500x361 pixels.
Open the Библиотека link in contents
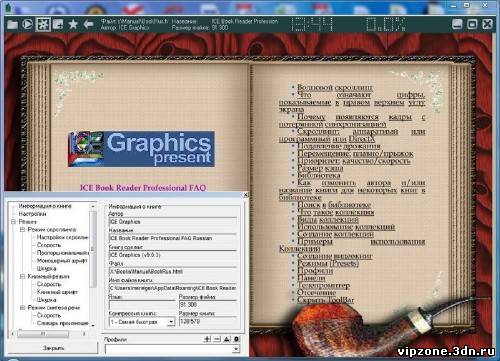(319, 175)
